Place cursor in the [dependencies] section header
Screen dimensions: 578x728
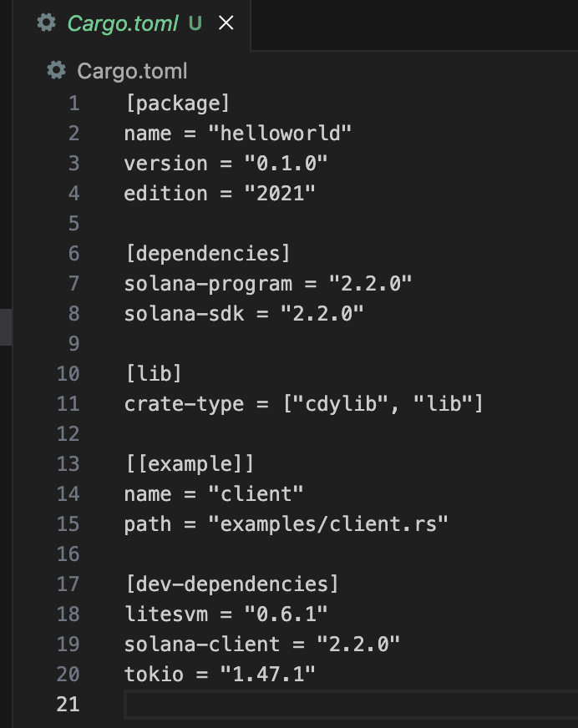[207, 254]
